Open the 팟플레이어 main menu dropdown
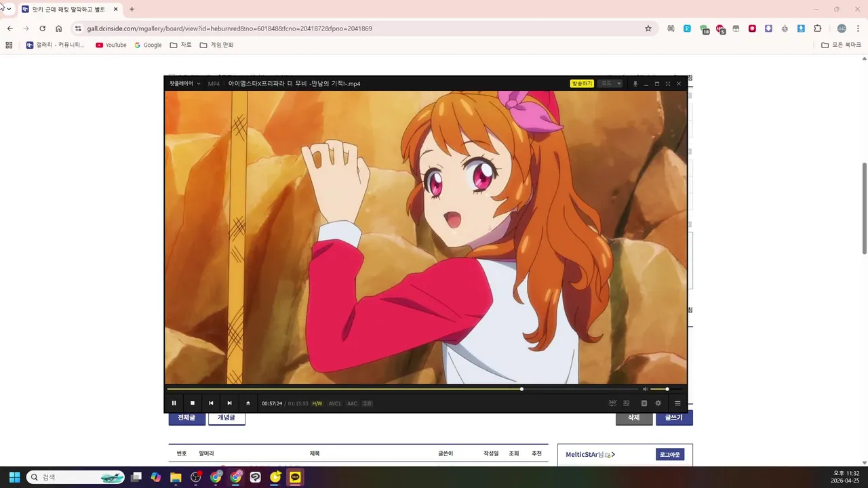The image size is (868, 488). [x=185, y=83]
